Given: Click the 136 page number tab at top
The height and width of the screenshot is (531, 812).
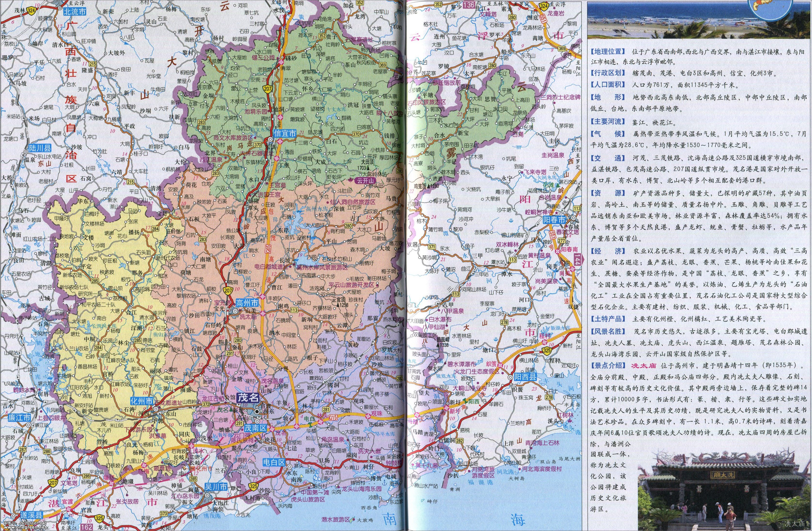Looking at the screenshot, I should click(469, 5).
